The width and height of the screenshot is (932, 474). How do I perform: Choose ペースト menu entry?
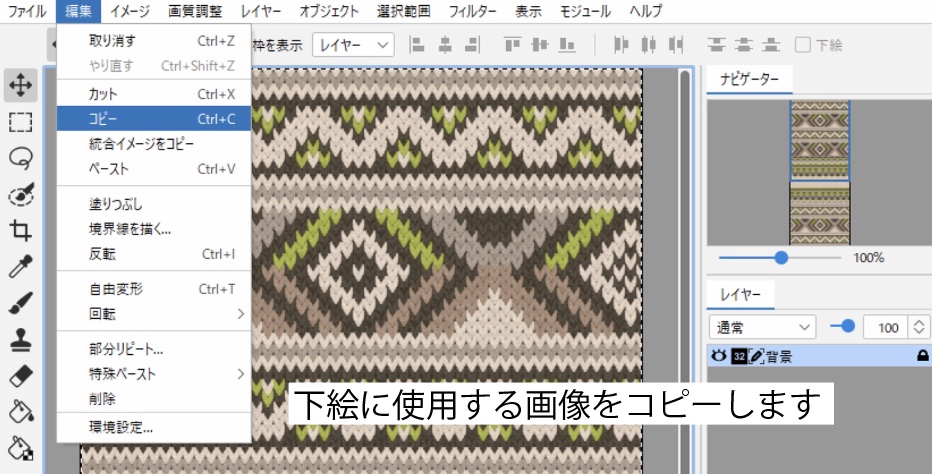[x=155, y=169]
